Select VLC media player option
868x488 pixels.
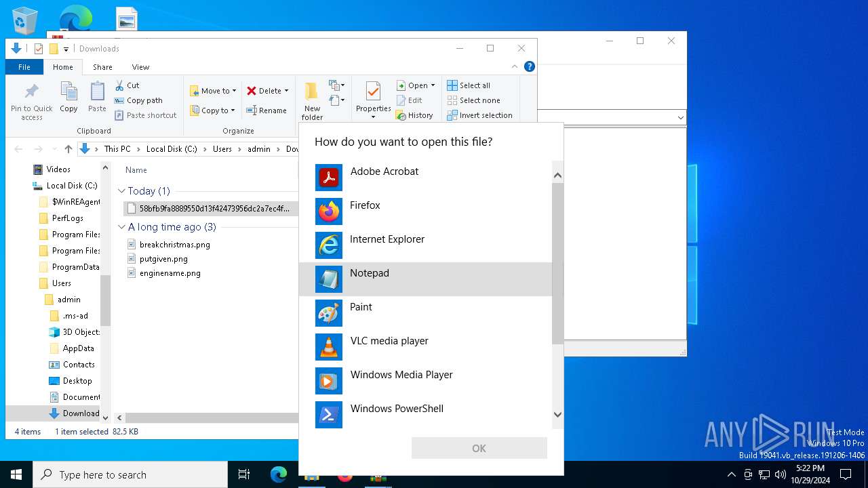[425, 347]
